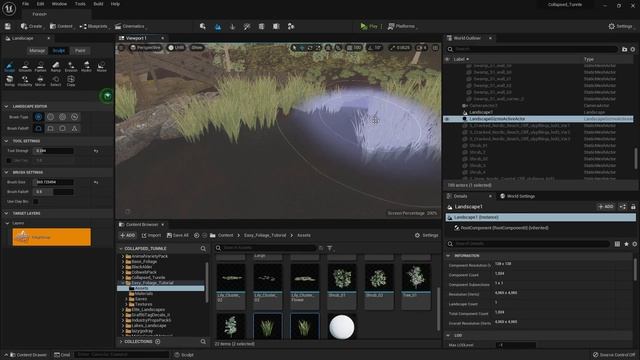Select the landscape Select region tool
Image resolution: width=640 pixels, height=360 pixels.
(56, 81)
